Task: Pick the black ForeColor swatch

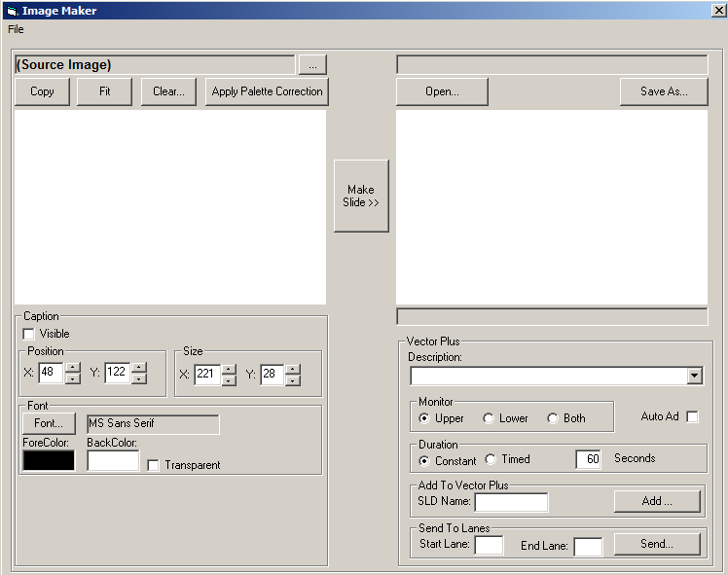Action: pyautogui.click(x=49, y=461)
